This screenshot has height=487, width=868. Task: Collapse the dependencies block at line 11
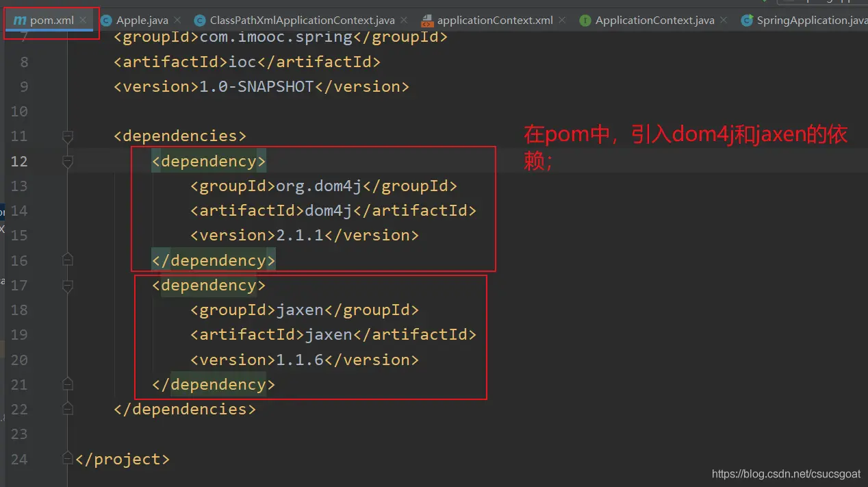[67, 136]
